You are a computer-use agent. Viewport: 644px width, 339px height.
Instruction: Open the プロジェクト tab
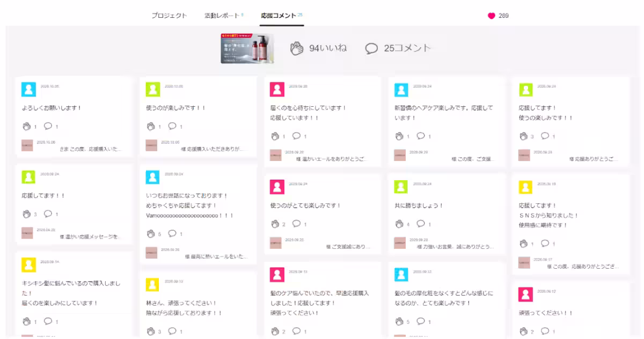click(169, 16)
